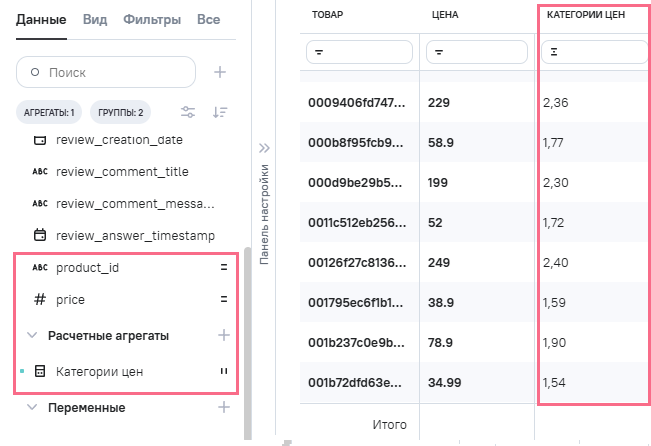The image size is (651, 446).
Task: Add a new calculated aggregate with the plus icon
Action: pos(224,336)
